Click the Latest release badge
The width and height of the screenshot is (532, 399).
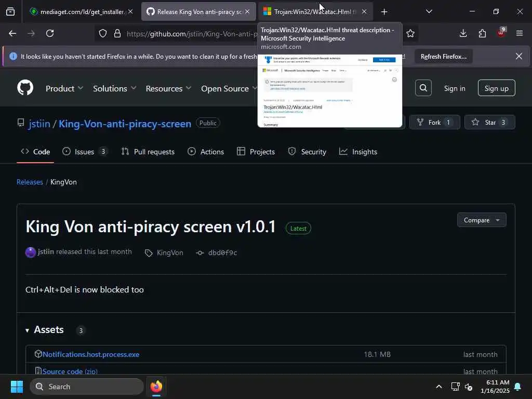[x=298, y=229]
